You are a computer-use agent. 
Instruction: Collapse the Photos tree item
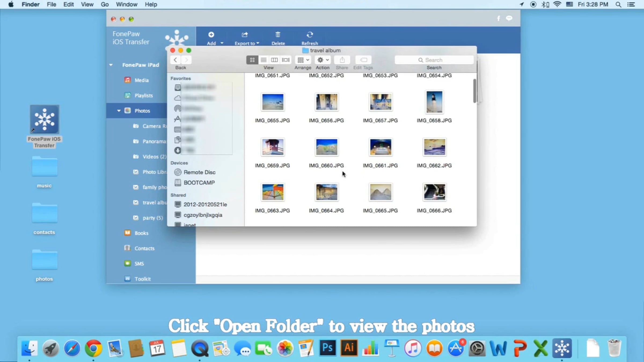click(x=119, y=111)
